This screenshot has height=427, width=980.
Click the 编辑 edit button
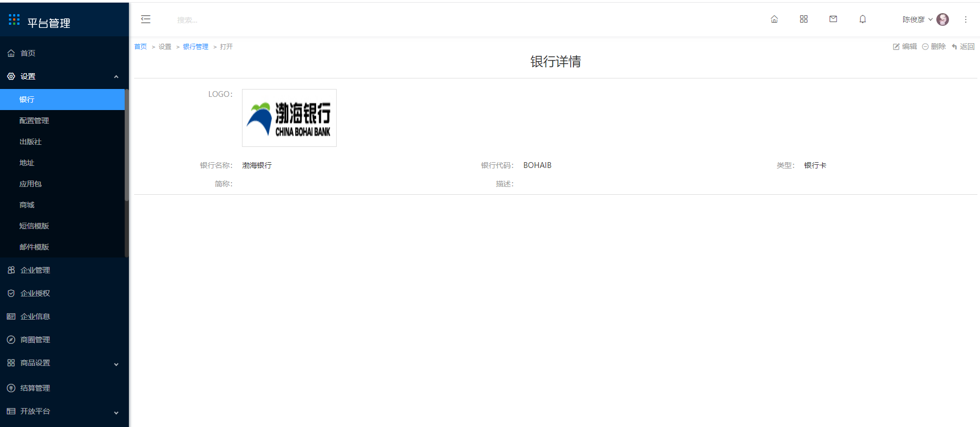tap(905, 46)
